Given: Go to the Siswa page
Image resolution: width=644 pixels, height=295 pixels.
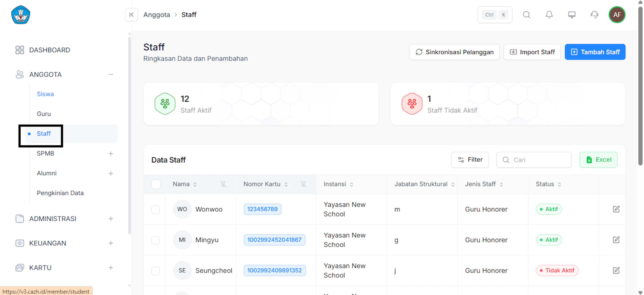Looking at the screenshot, I should click(45, 94).
